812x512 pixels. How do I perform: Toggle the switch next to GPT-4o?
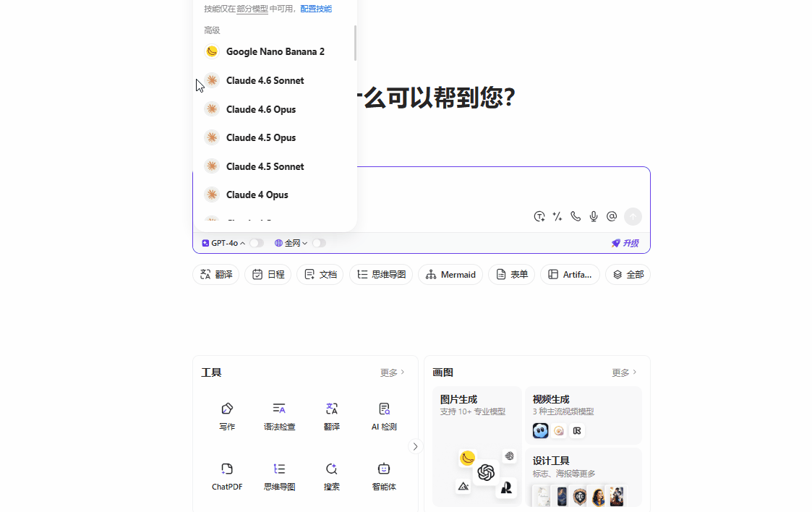point(257,243)
